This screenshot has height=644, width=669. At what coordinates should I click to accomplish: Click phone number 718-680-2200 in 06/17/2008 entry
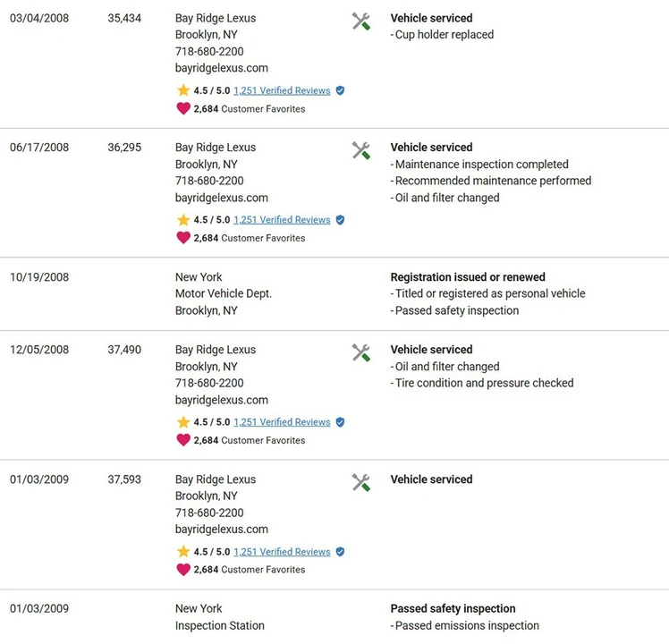(209, 181)
